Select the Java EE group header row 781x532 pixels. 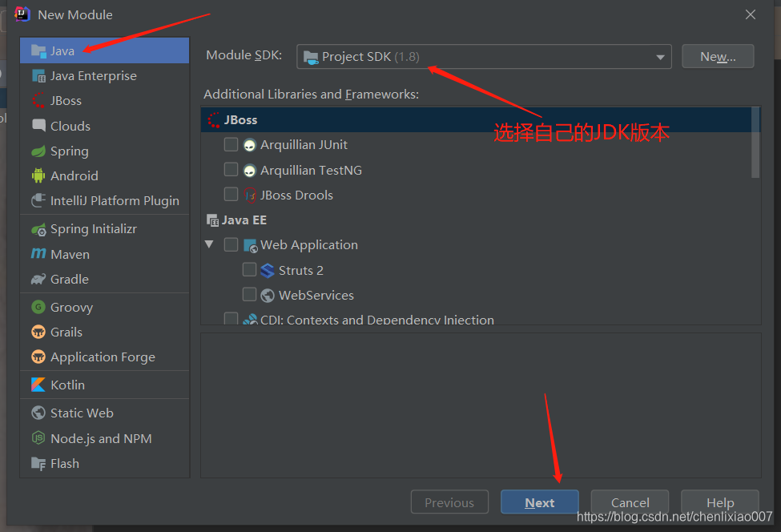(476, 220)
